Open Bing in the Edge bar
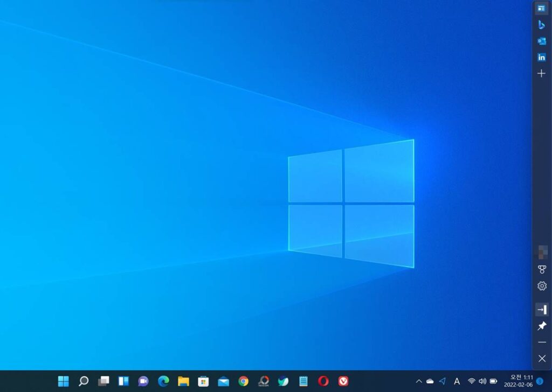552x392 pixels. coord(542,24)
